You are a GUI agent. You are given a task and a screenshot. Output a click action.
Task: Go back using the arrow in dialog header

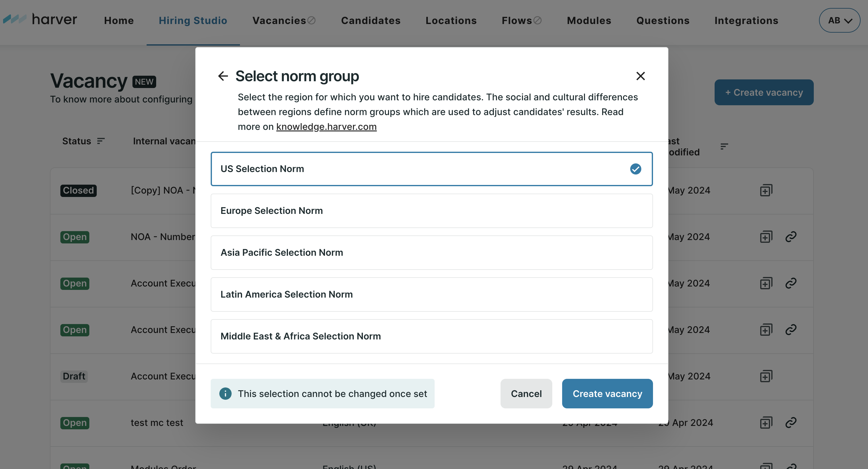[x=223, y=76]
